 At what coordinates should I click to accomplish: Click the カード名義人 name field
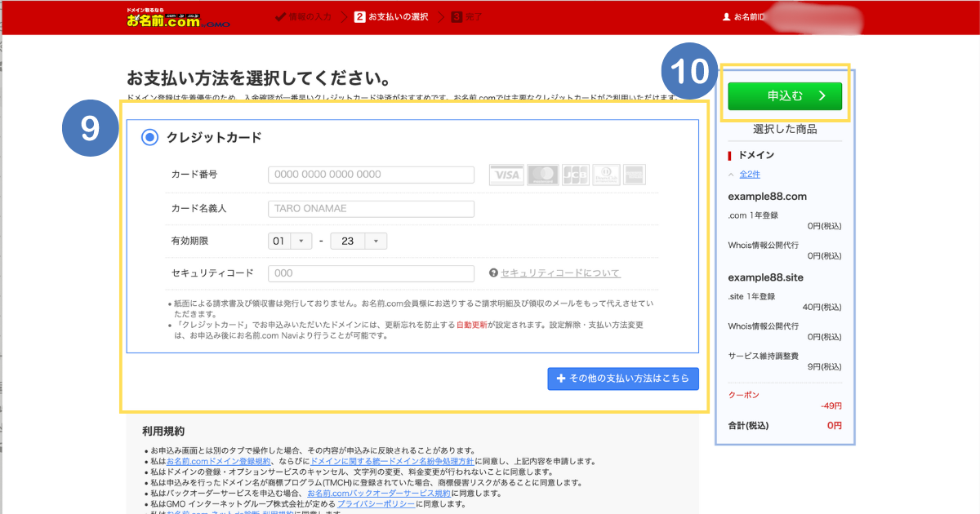(x=371, y=209)
